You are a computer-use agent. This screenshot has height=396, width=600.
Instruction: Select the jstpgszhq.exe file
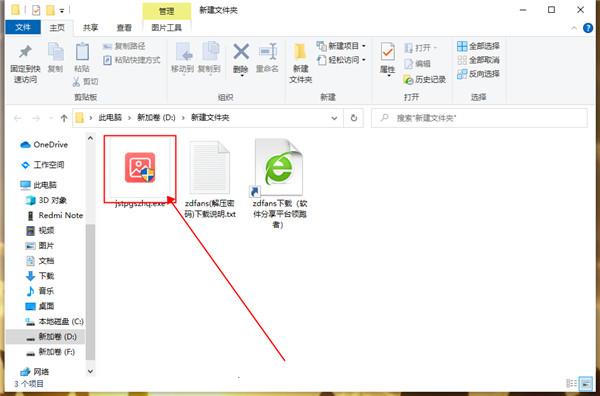pyautogui.click(x=140, y=173)
